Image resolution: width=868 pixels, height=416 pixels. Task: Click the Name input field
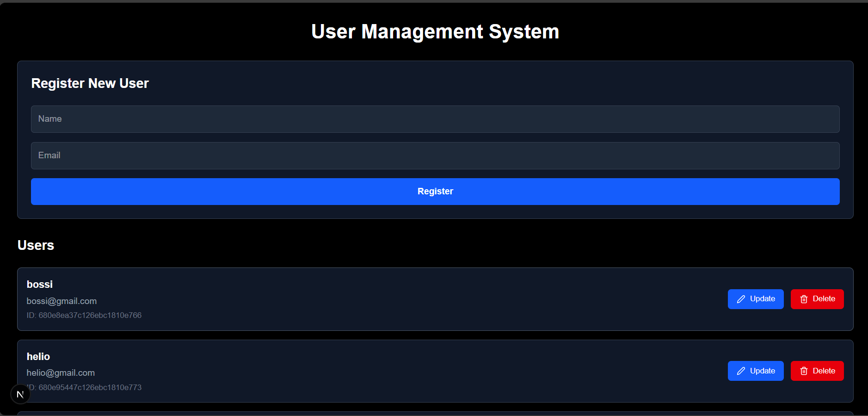click(435, 119)
